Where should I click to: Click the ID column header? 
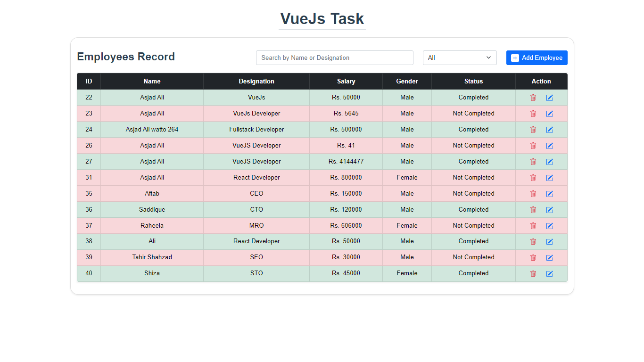[89, 81]
